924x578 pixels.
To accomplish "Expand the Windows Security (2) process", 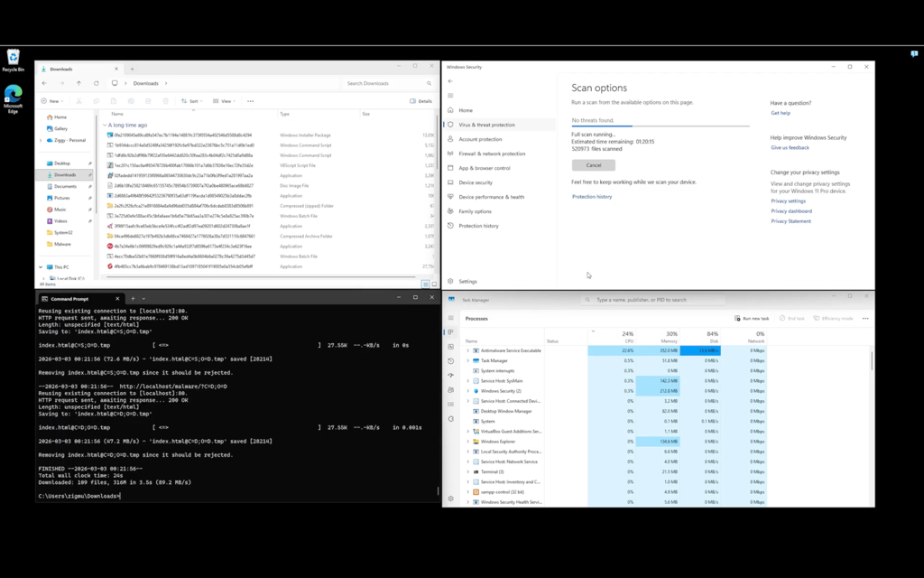I will [468, 391].
